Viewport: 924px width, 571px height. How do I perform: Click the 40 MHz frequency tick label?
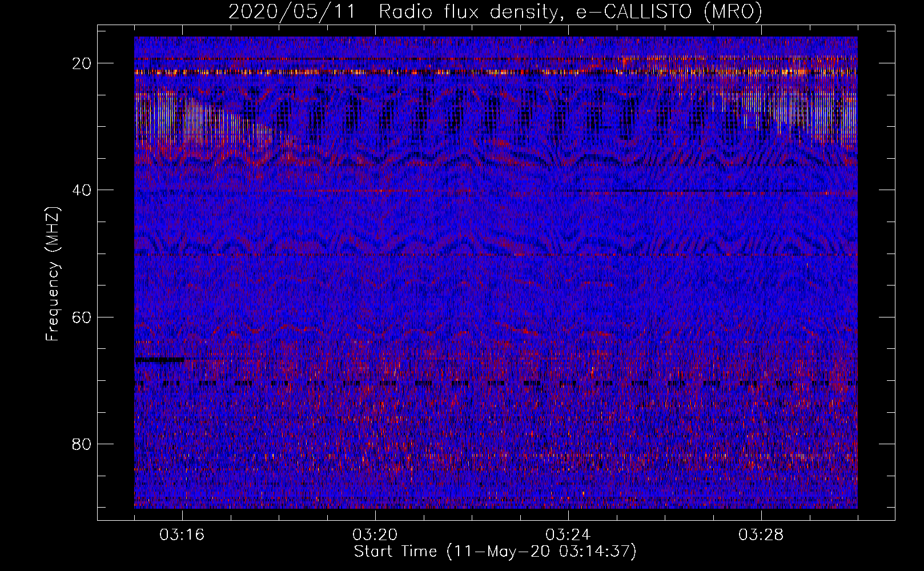tap(82, 190)
